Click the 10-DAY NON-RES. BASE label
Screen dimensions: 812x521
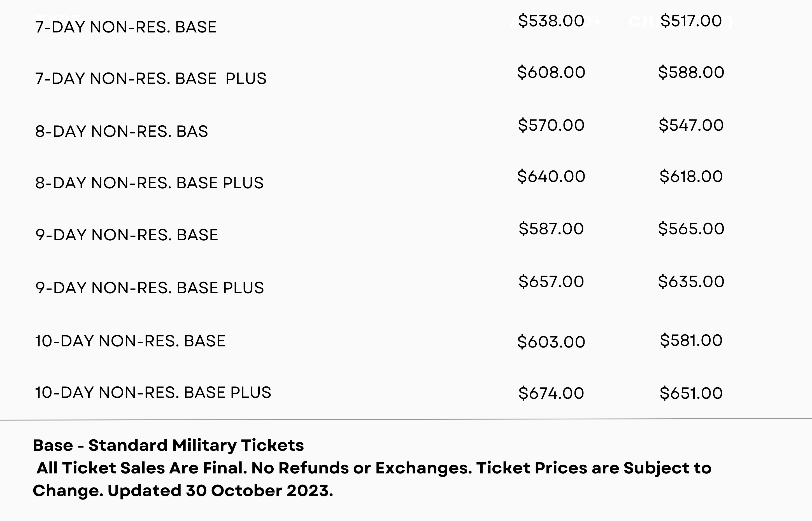pyautogui.click(x=130, y=341)
